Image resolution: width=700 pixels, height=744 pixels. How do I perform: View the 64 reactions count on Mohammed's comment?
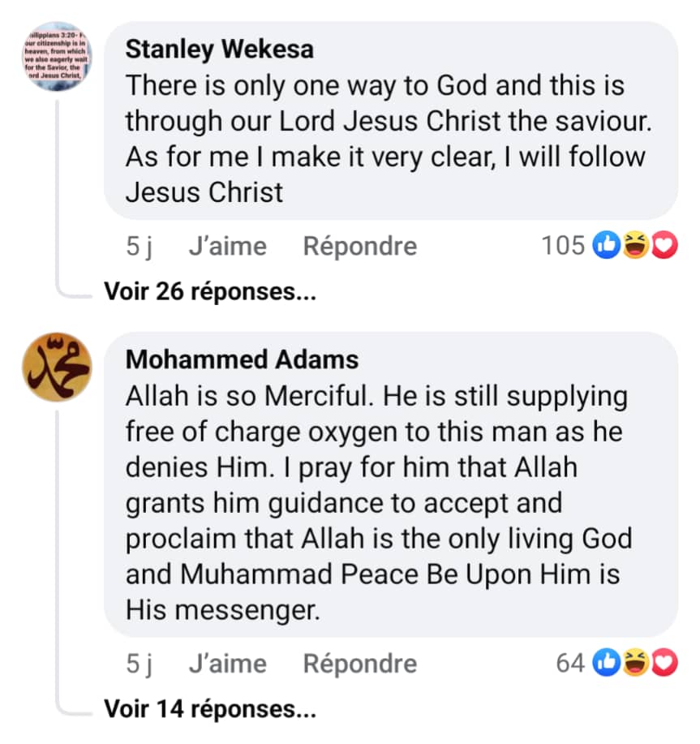[x=571, y=663]
